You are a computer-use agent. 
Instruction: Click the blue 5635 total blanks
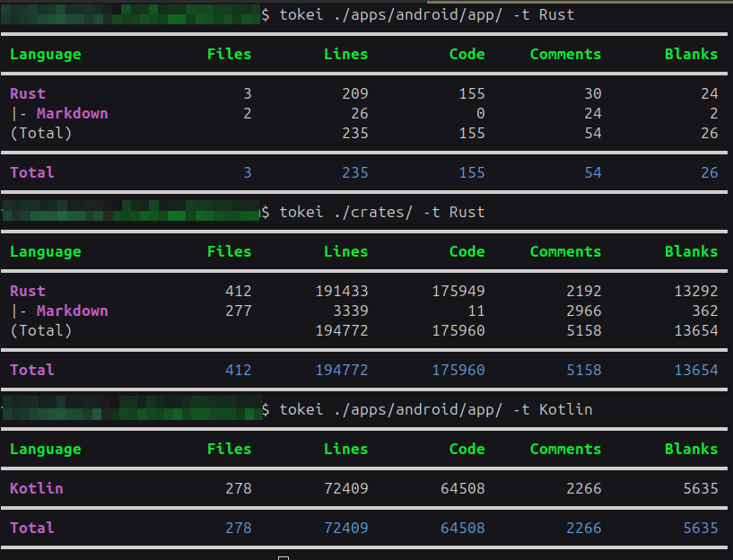pos(701,529)
